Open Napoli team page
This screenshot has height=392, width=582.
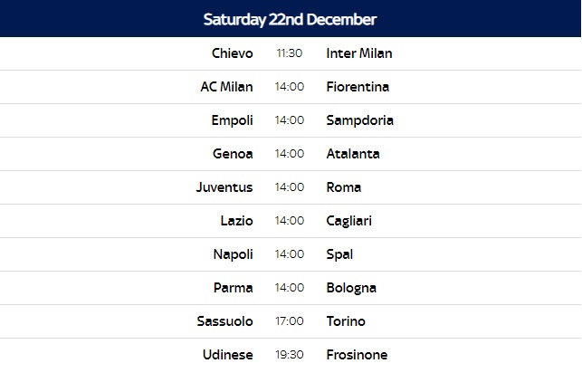(234, 254)
